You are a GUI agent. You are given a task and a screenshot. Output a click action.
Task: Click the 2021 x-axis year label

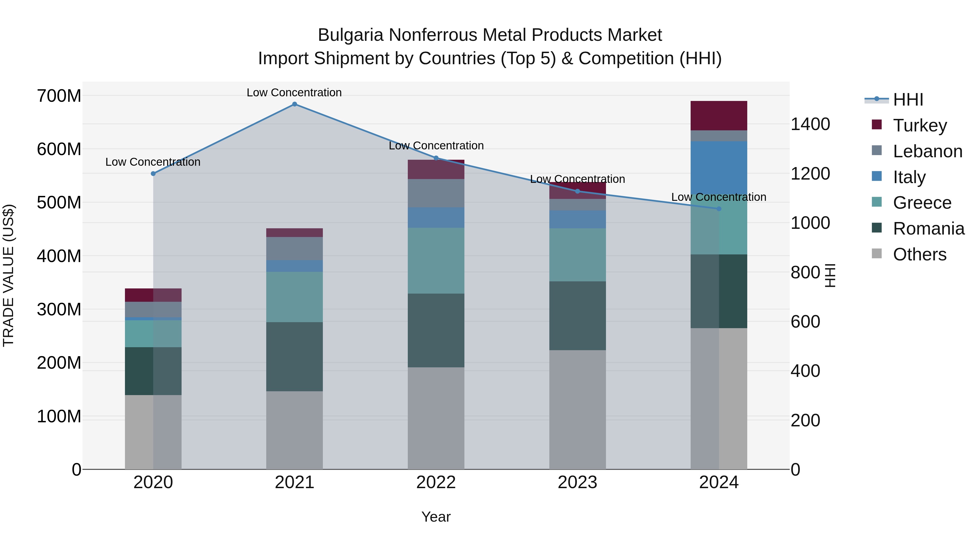(295, 482)
